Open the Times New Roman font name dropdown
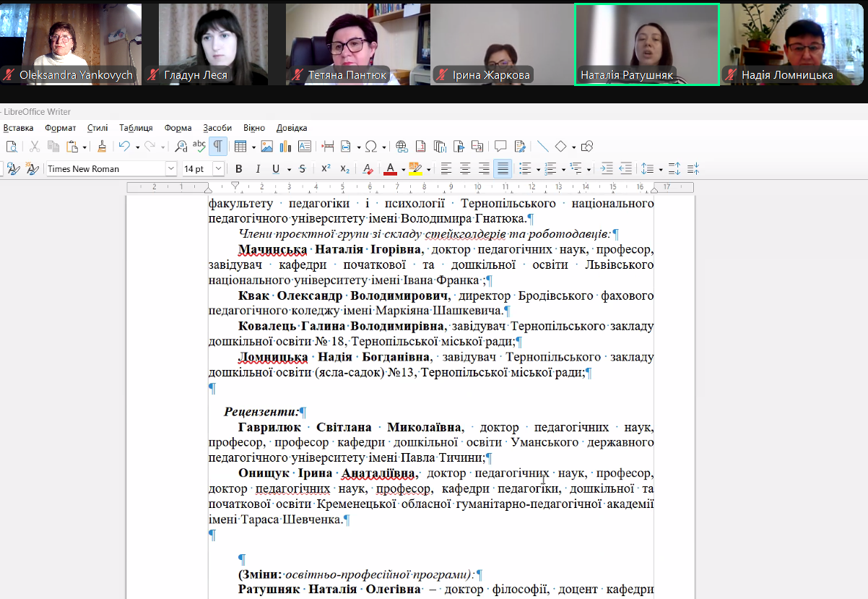This screenshot has height=599, width=868. (171, 168)
